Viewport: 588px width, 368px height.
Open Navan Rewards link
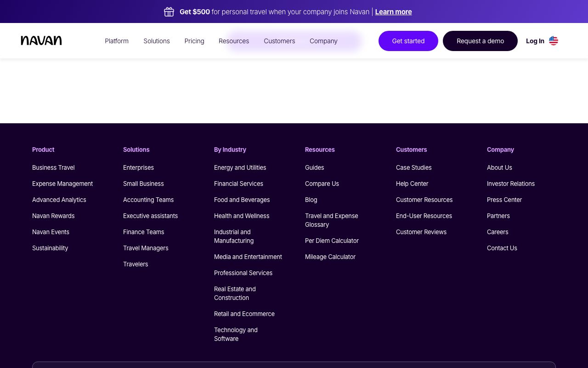coord(53,216)
